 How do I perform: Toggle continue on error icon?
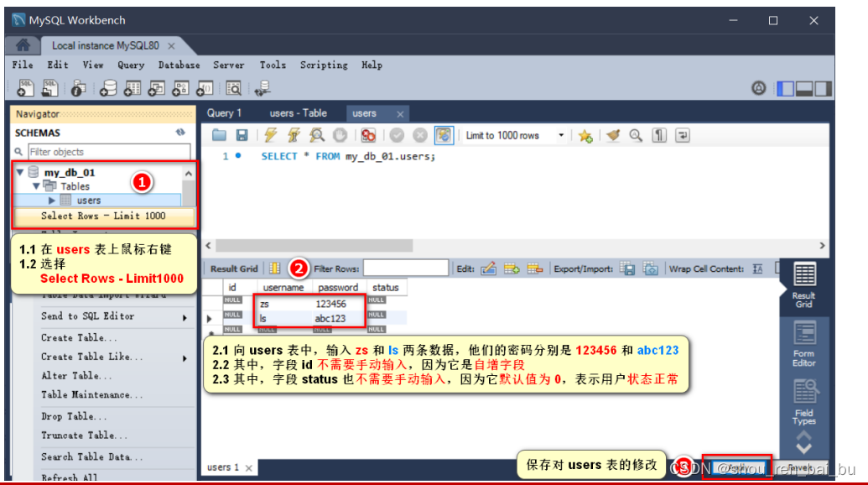[368, 135]
